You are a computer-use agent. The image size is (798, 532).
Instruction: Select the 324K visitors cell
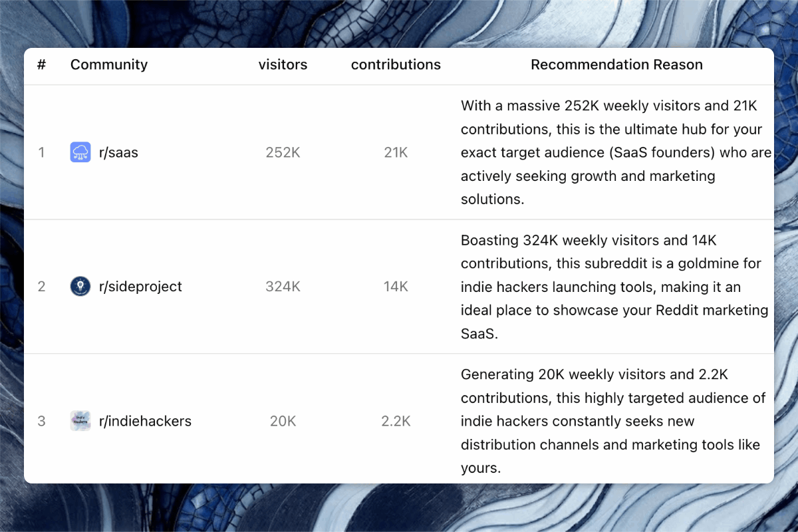pos(283,287)
